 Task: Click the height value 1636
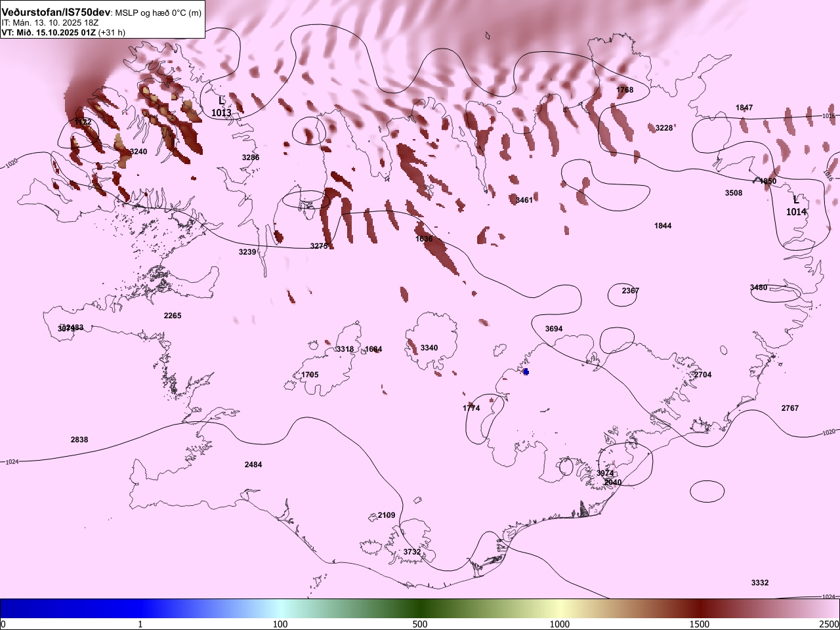[424, 239]
